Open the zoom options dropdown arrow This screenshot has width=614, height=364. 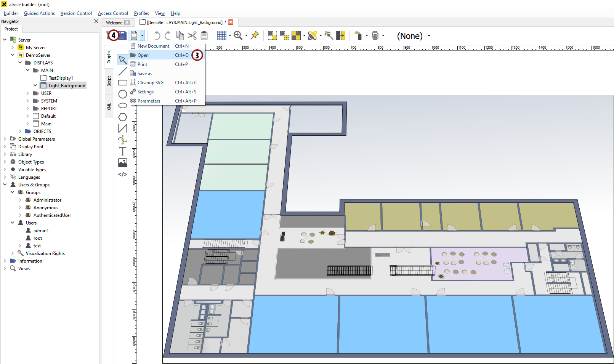[x=246, y=36]
